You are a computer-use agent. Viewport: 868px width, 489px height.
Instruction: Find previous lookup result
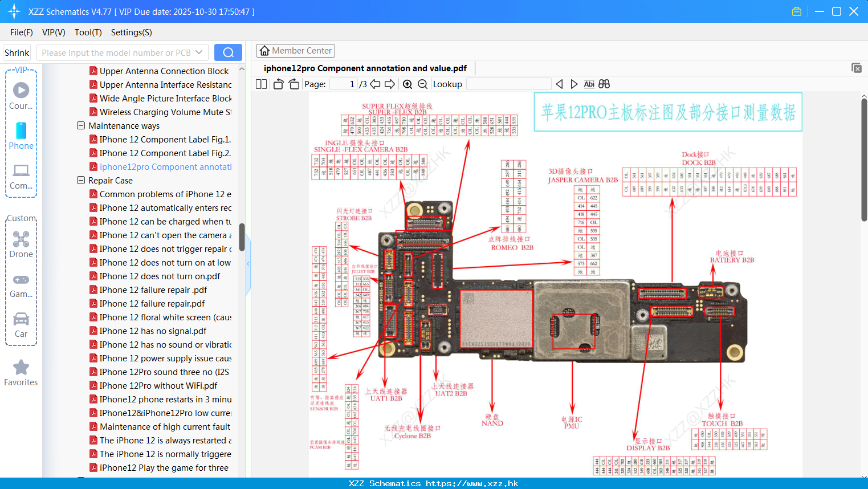coord(559,84)
